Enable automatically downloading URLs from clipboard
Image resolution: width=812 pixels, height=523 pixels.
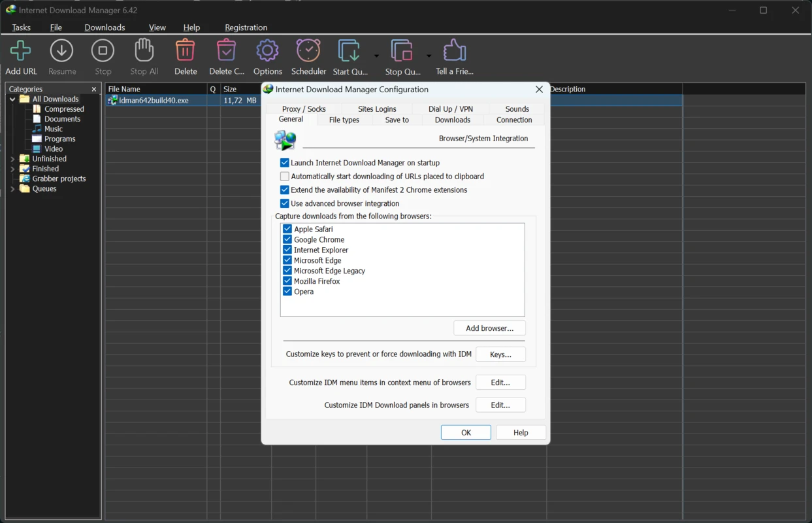[285, 177]
